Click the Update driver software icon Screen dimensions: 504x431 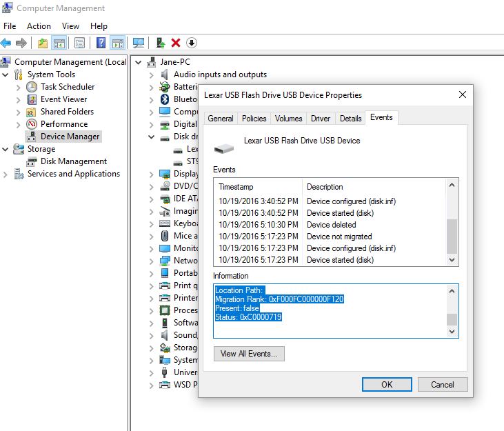(x=161, y=43)
